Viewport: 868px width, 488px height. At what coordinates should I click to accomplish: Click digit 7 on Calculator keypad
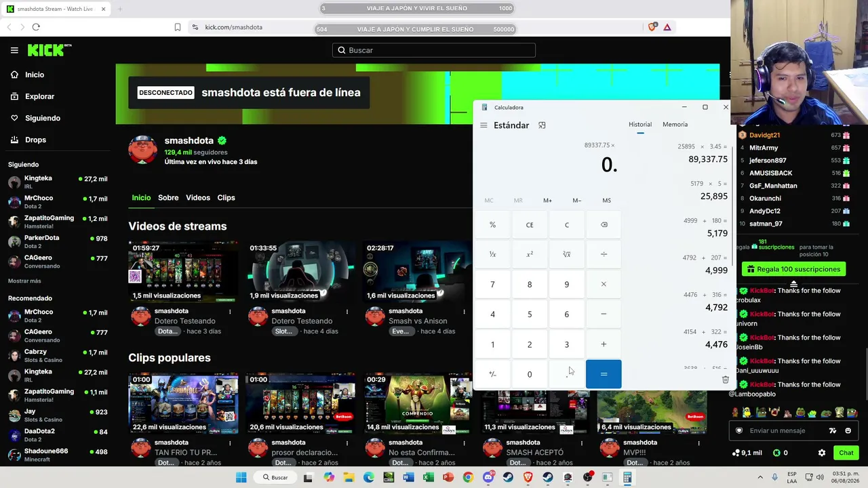pos(493,284)
